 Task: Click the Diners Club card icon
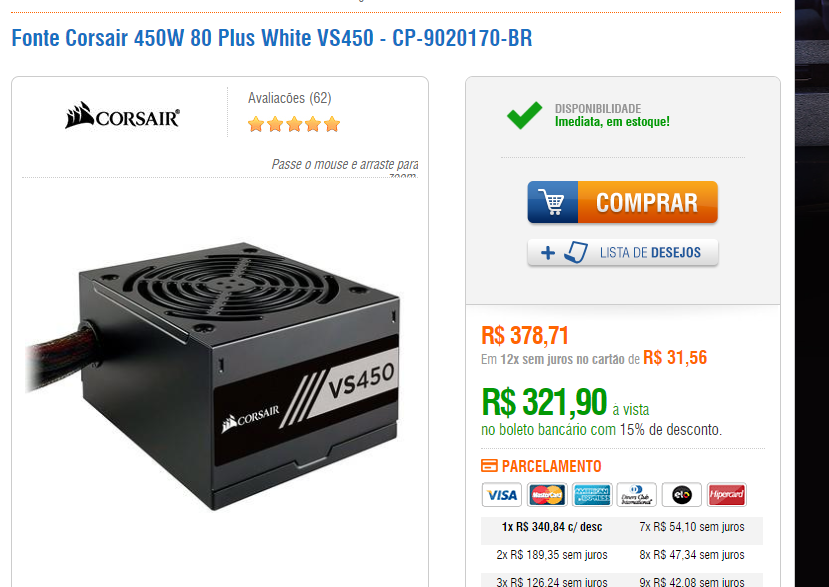637,495
